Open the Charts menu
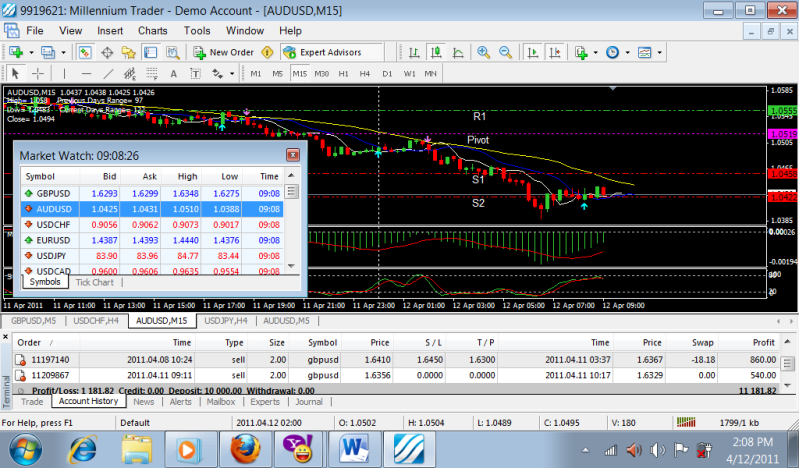Image resolution: width=799 pixels, height=468 pixels. (x=152, y=31)
